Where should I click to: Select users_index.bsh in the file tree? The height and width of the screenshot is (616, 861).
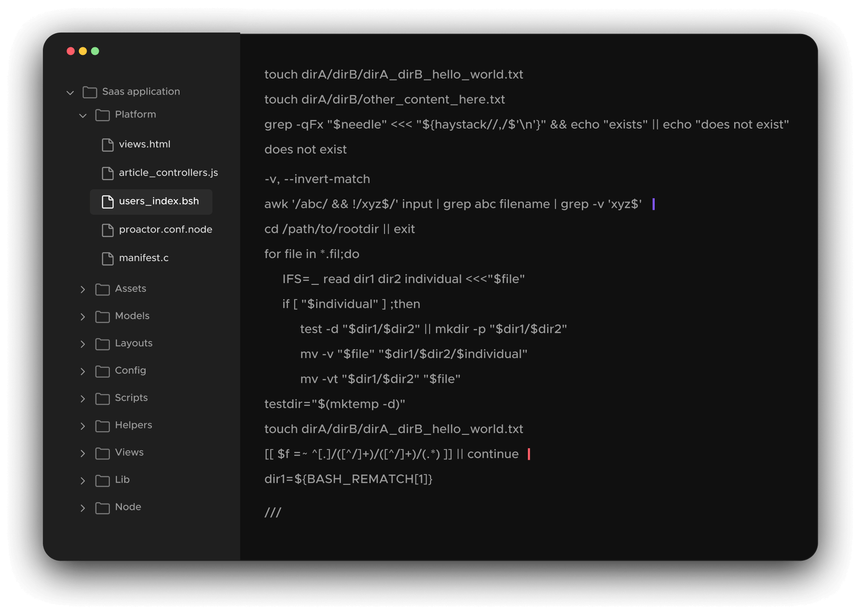(x=159, y=201)
